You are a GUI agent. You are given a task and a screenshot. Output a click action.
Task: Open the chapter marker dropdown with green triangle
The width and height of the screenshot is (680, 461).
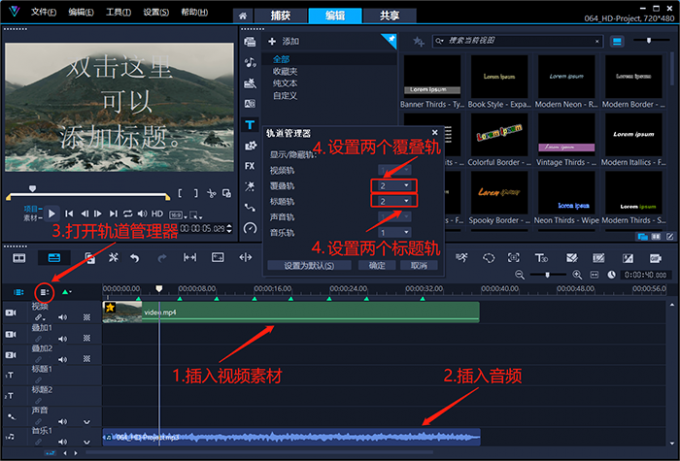point(67,292)
